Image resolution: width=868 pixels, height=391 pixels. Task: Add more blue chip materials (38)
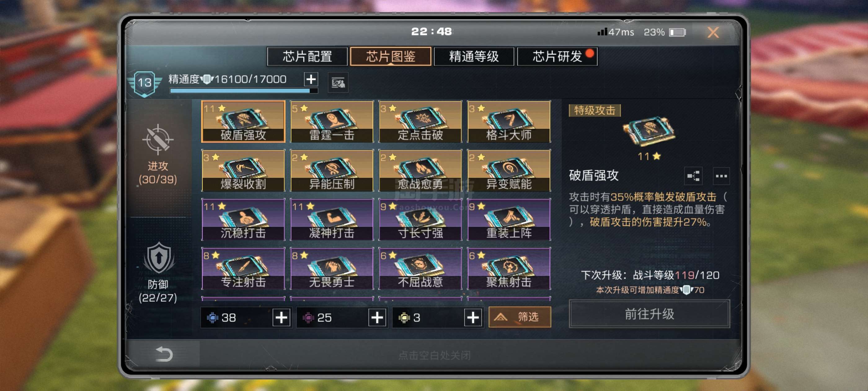coord(281,317)
